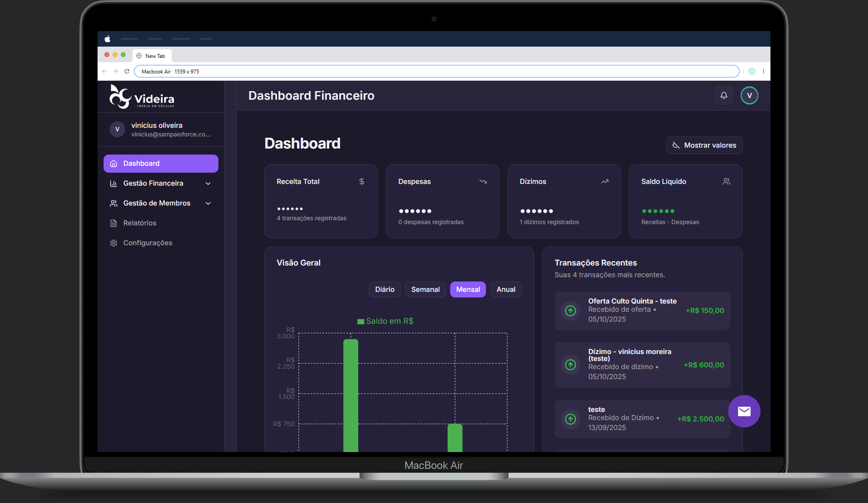Switch chart view to Anual

pyautogui.click(x=505, y=289)
